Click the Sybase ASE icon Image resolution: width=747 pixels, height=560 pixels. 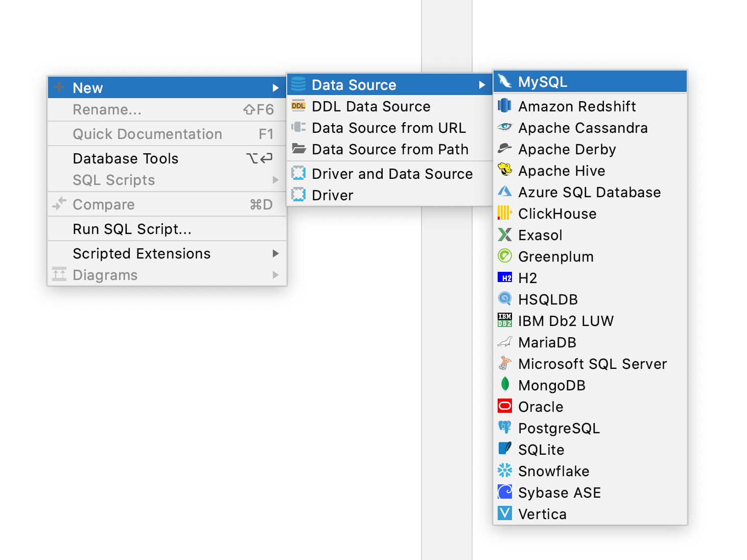[505, 492]
